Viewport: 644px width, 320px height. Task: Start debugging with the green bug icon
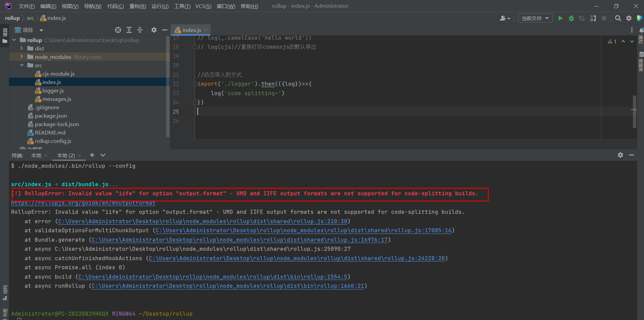click(571, 18)
